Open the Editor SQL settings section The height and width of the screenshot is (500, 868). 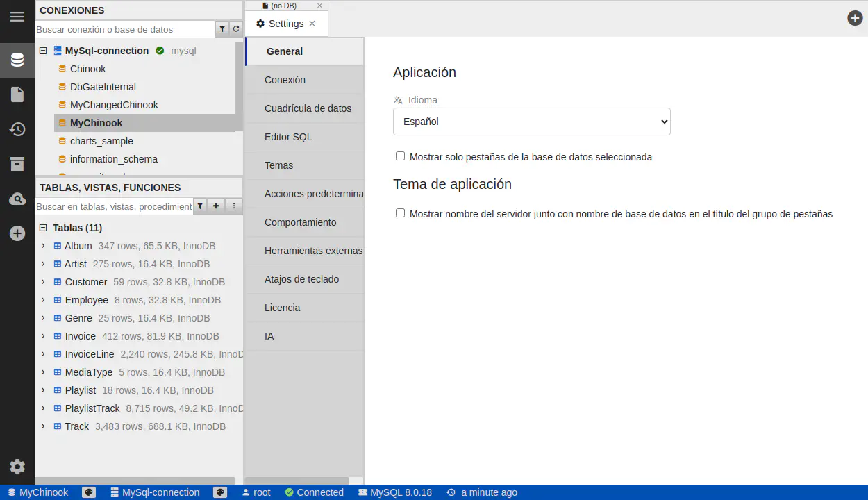tap(288, 137)
